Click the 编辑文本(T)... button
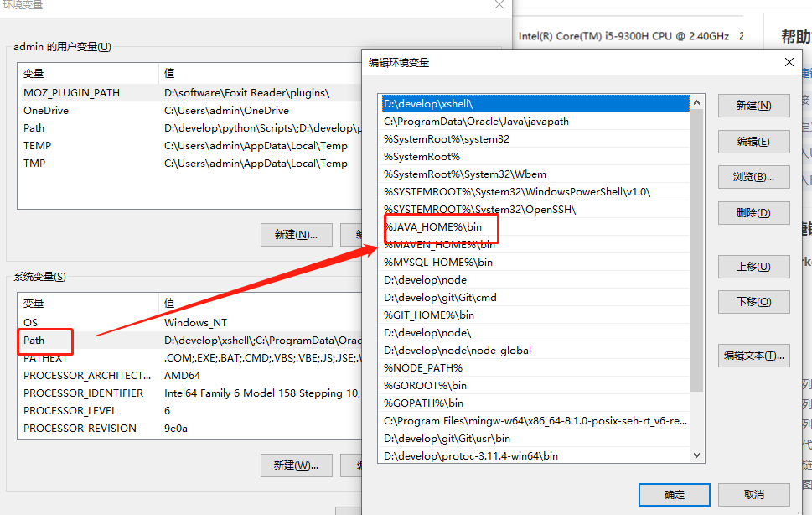The width and height of the screenshot is (812, 515). click(x=753, y=356)
